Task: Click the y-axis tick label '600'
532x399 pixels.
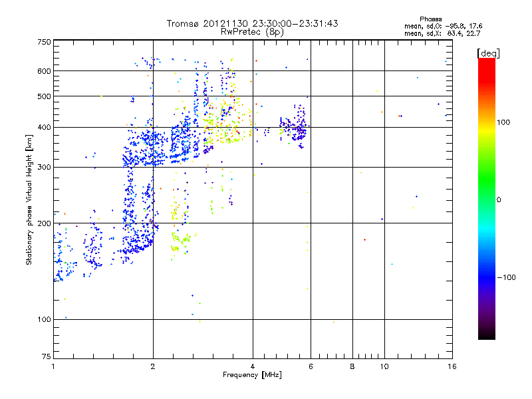Action: tap(44, 71)
